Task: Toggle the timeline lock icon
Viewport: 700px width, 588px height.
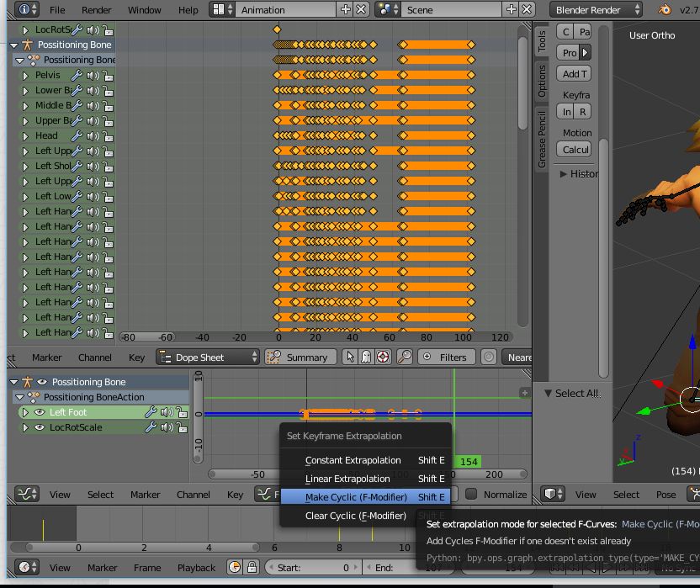Action: tap(252, 567)
